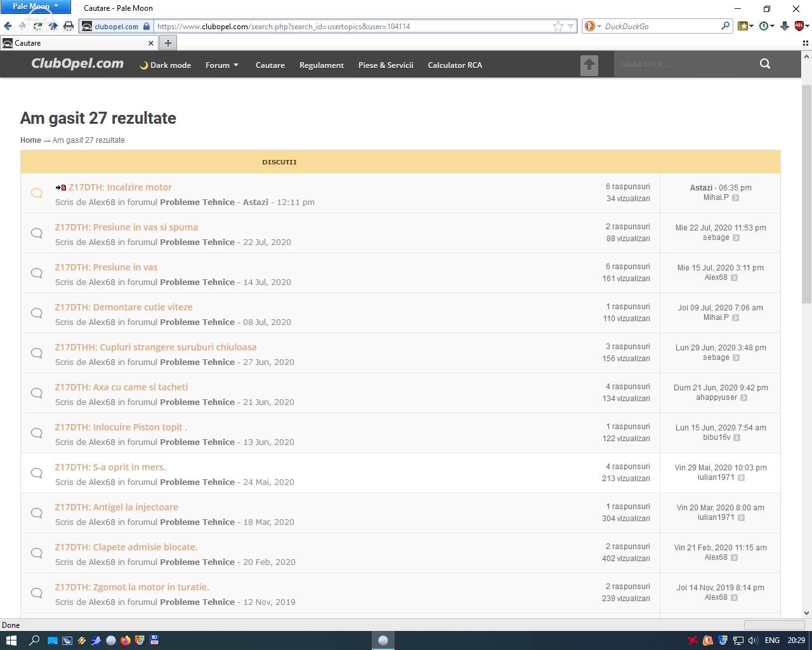Open the DuckDuckGo search engine selector
The image size is (812, 650).
[x=593, y=26]
